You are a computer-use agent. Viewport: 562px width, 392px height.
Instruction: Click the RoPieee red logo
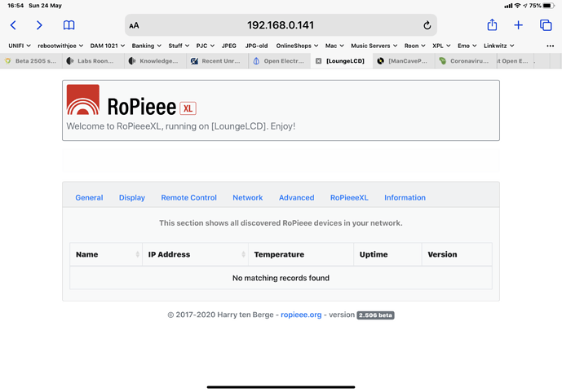point(83,99)
